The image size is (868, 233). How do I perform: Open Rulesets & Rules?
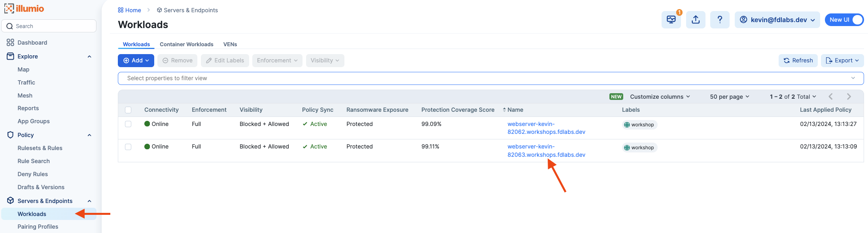40,148
